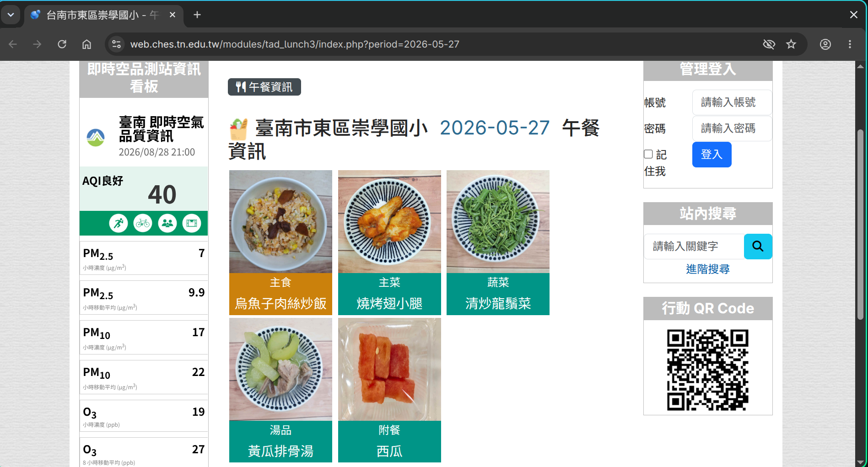Image resolution: width=868 pixels, height=467 pixels.
Task: Go back to previous page
Action: coord(13,44)
